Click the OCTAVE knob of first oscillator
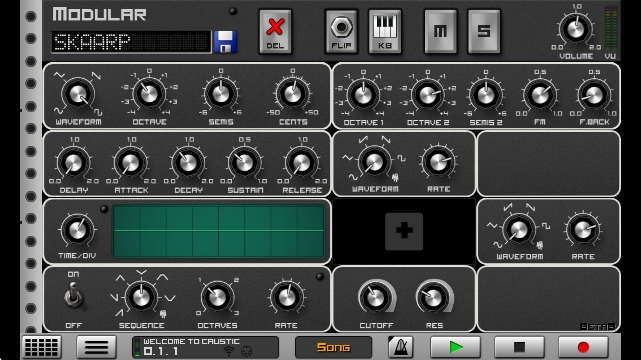 (x=149, y=94)
